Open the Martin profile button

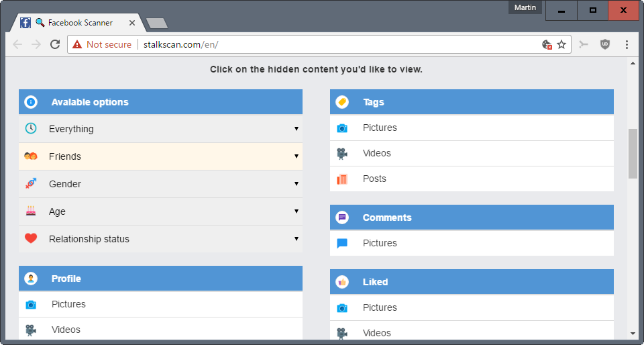[525, 7]
